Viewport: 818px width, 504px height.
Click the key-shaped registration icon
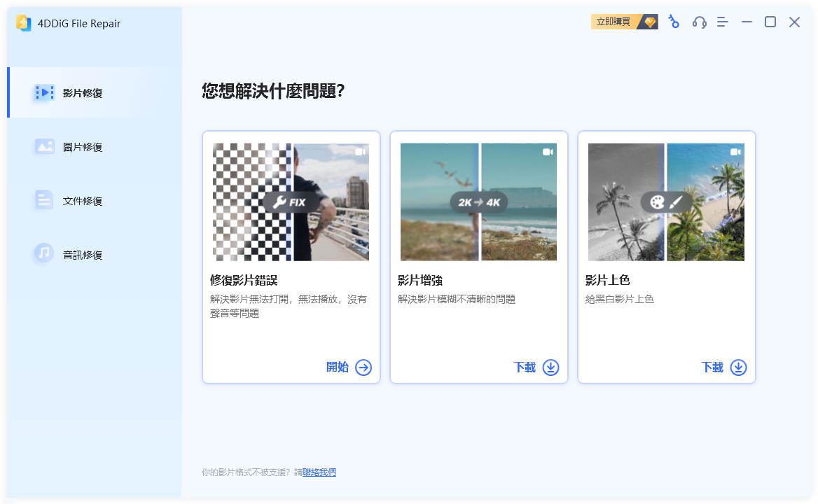[x=674, y=22]
